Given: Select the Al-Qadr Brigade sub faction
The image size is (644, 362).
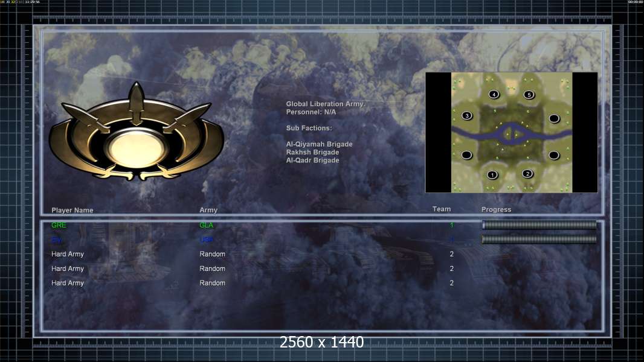Looking at the screenshot, I should click(x=312, y=160).
